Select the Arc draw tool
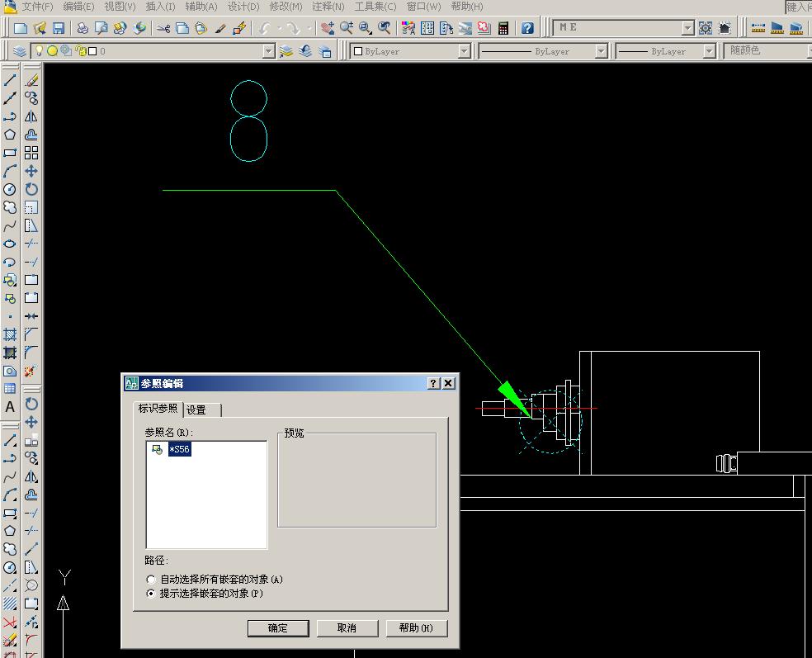This screenshot has width=812, height=658. pos(10,171)
